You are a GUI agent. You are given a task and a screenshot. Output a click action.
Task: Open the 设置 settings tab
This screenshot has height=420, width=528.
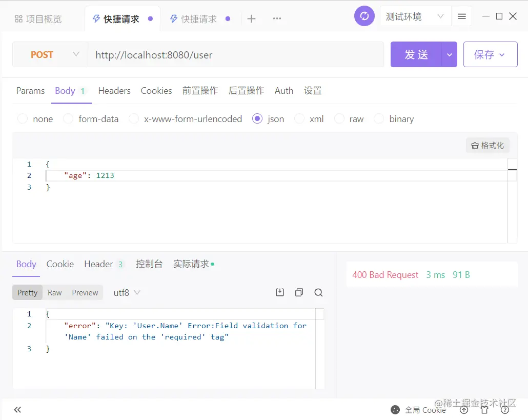coord(313,91)
